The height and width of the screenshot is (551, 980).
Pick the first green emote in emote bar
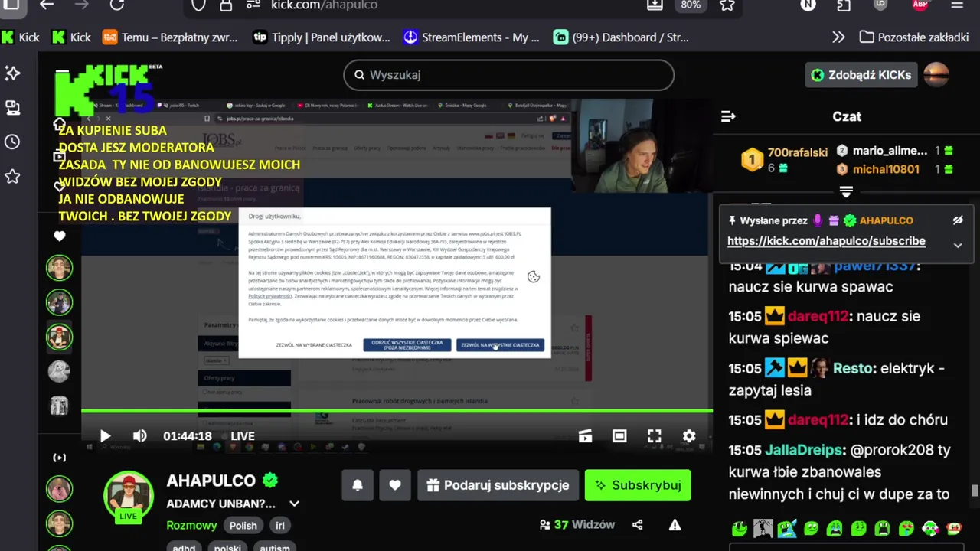click(739, 528)
